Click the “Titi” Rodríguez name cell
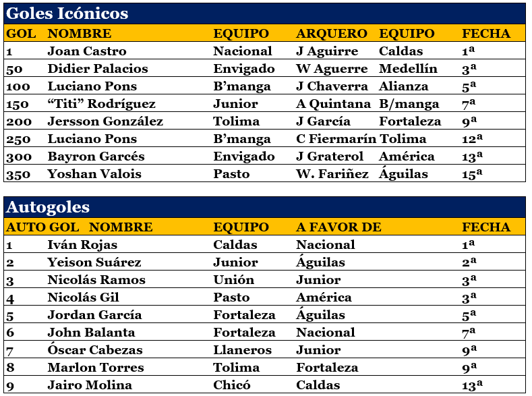The height and width of the screenshot is (396, 532). pyautogui.click(x=101, y=104)
